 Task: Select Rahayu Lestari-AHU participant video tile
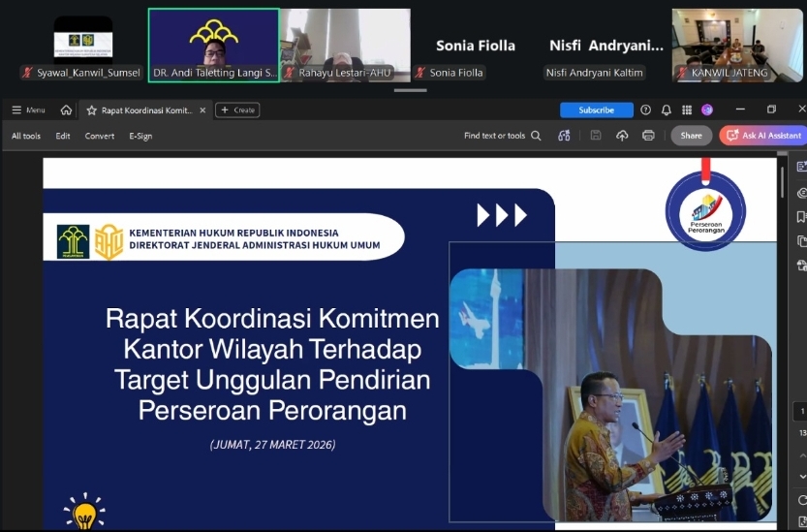(x=345, y=46)
